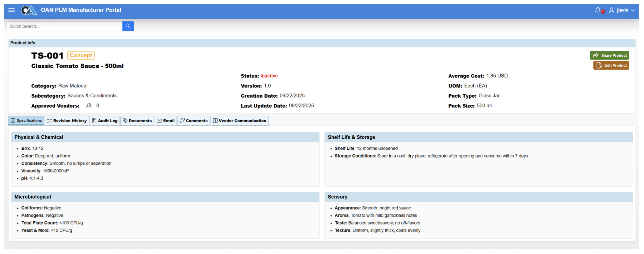This screenshot has height=254, width=644.
Task: Open the hamburger navigation menu
Action: pos(11,10)
